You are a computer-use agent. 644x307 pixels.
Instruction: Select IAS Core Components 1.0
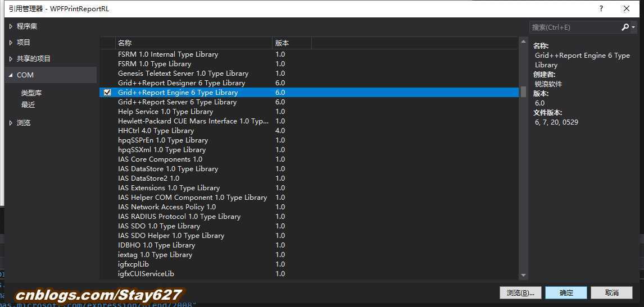(309, 159)
